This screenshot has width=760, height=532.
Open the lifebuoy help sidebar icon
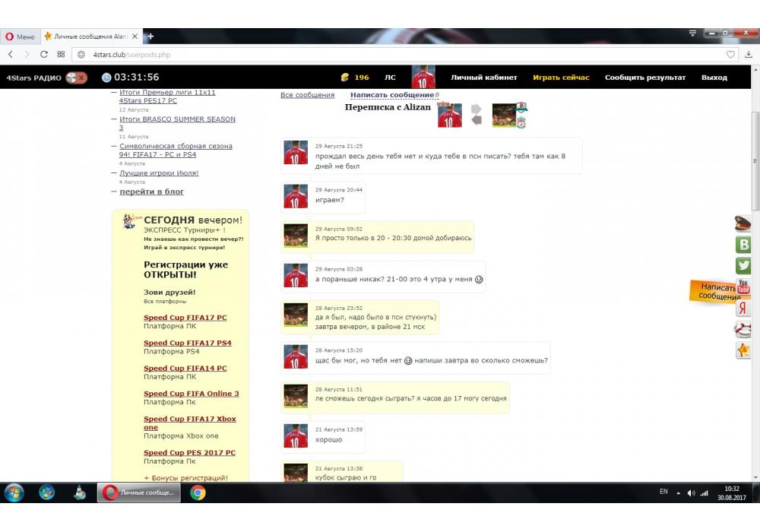point(743,329)
